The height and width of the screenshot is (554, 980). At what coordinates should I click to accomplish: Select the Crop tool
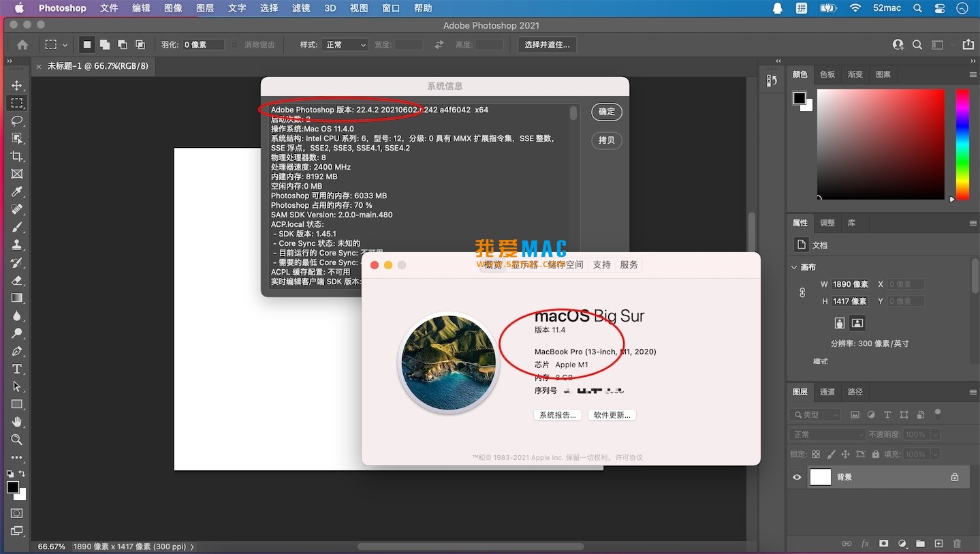[17, 156]
